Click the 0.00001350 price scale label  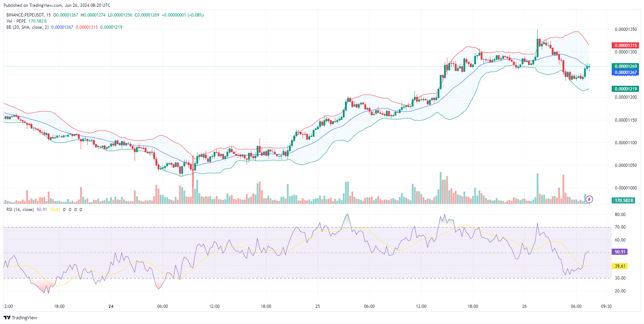626,29
